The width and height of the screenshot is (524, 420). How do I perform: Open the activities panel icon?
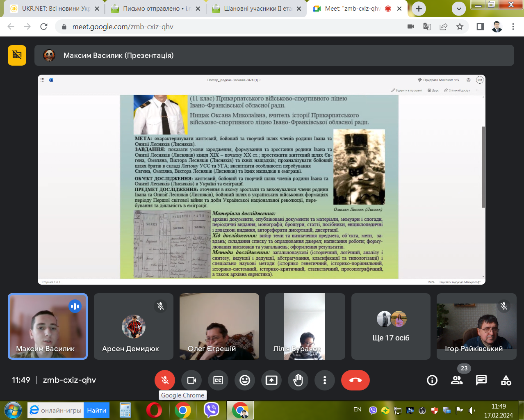(506, 380)
